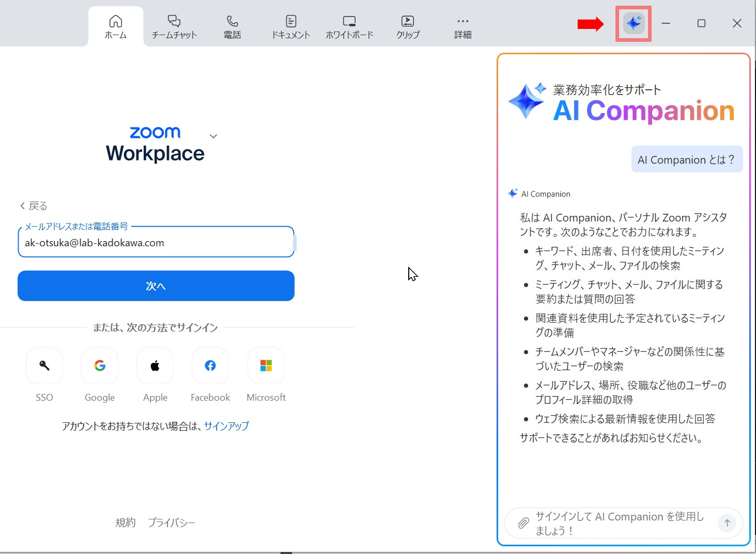Open the サインアップ link

coord(226,426)
